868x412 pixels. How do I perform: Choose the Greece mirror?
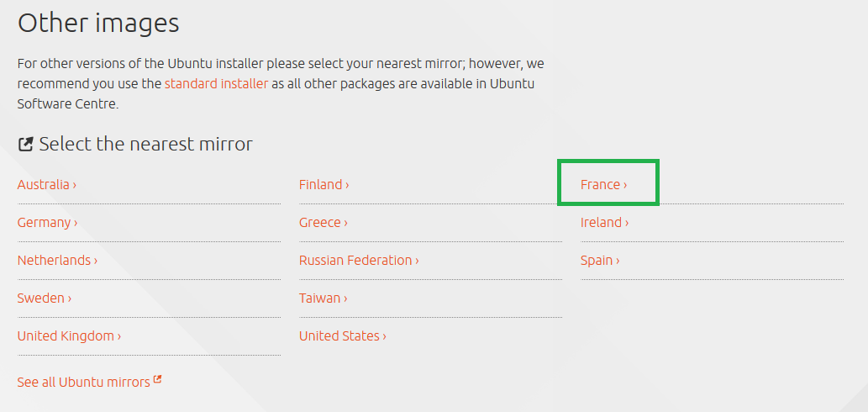tap(324, 223)
